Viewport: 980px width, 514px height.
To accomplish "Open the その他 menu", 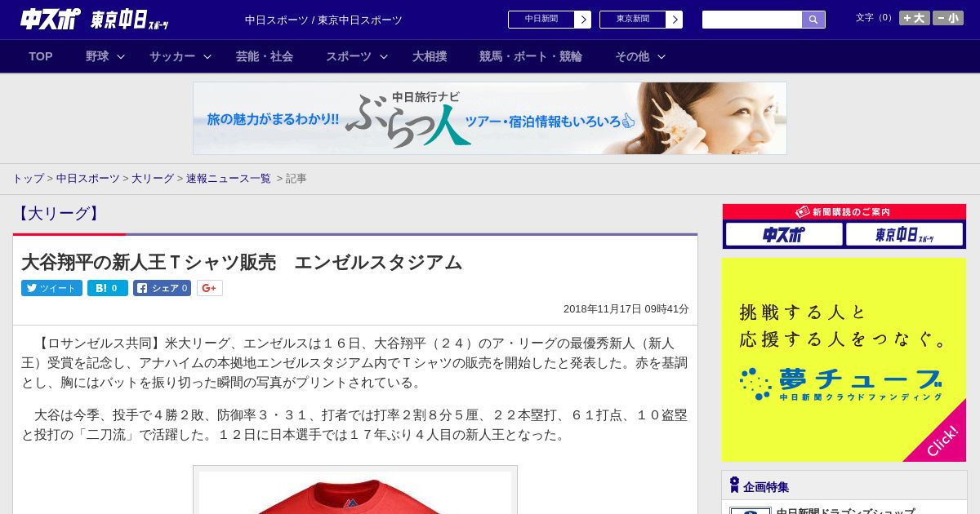I will pyautogui.click(x=632, y=56).
